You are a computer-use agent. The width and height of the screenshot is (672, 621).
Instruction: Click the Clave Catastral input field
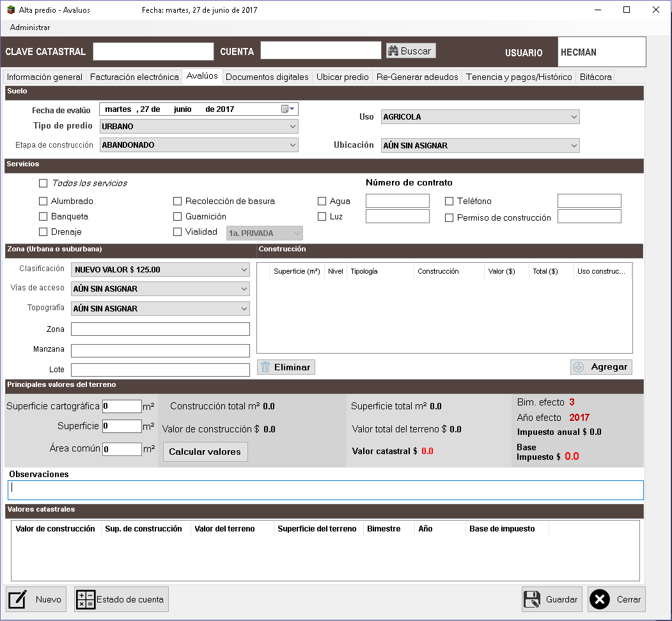pos(153,51)
